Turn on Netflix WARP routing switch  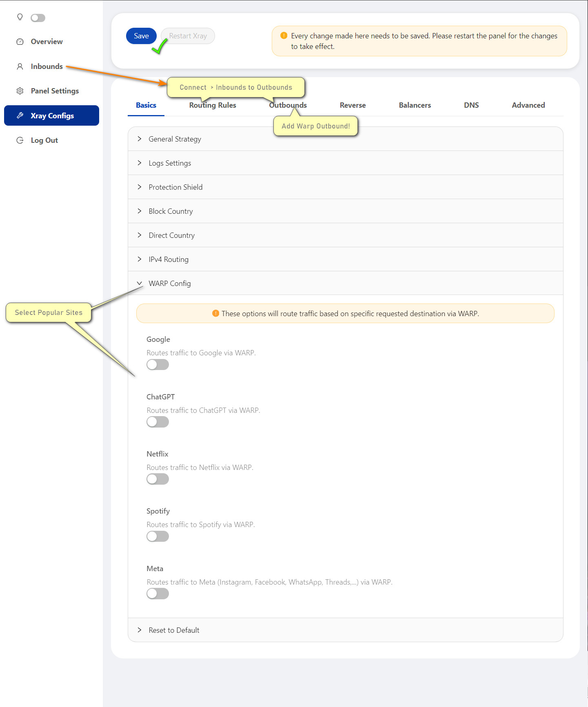click(x=158, y=479)
